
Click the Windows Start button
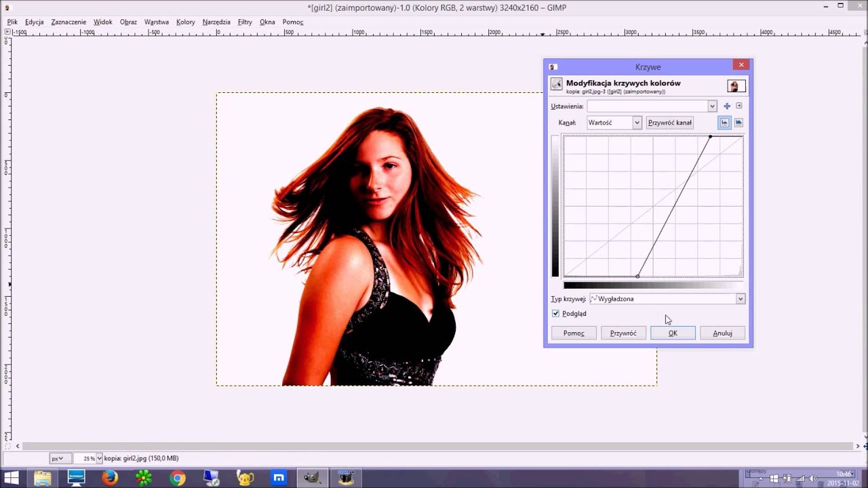12,479
